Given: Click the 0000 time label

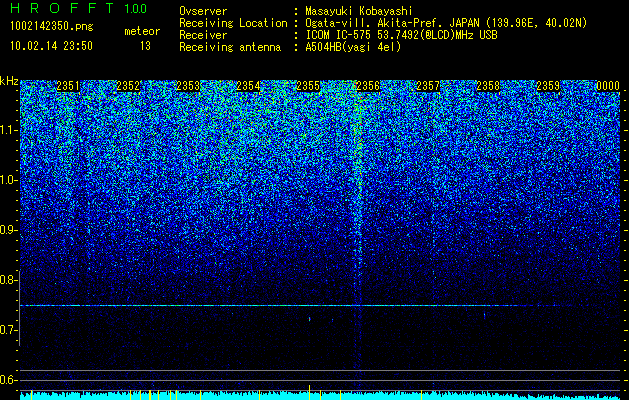Looking at the screenshot, I should 608,86.
